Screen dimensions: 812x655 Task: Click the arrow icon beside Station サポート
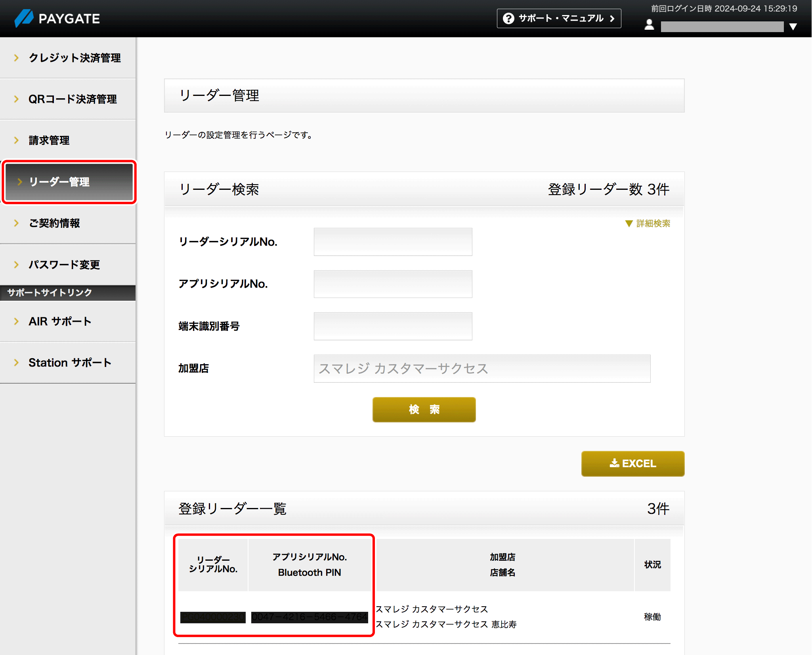(16, 362)
